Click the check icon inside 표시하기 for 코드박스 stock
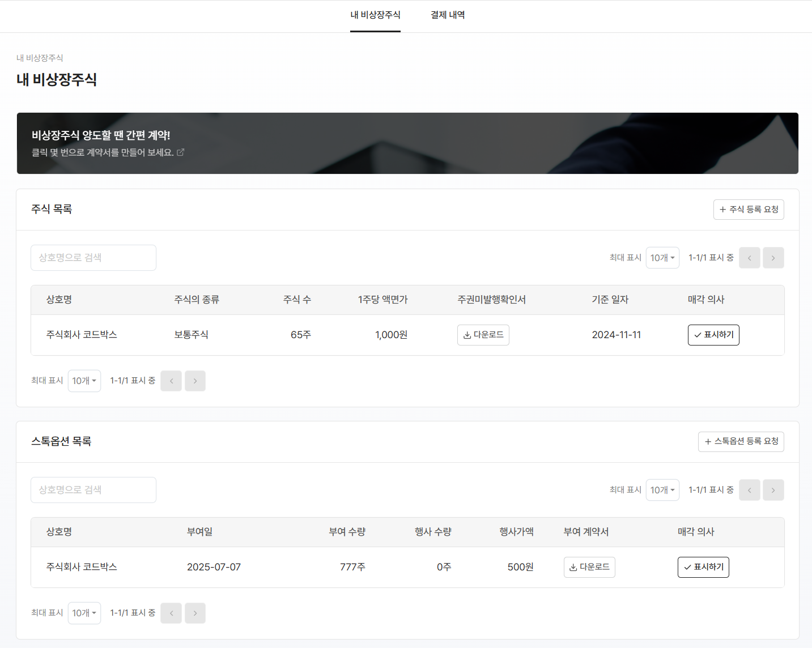This screenshot has width=812, height=648. (696, 335)
